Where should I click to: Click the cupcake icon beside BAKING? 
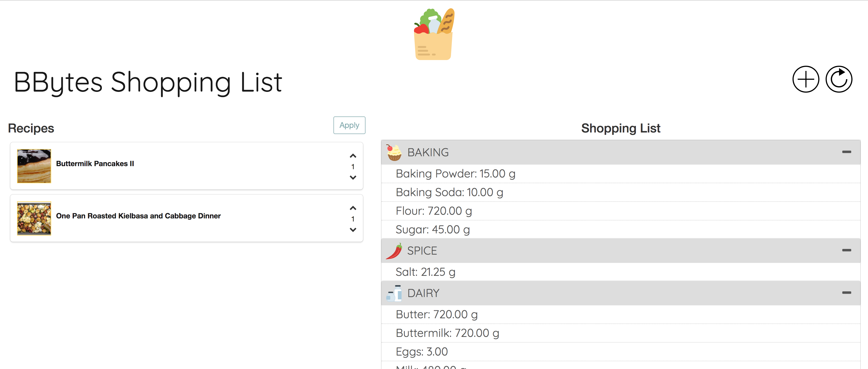[394, 152]
